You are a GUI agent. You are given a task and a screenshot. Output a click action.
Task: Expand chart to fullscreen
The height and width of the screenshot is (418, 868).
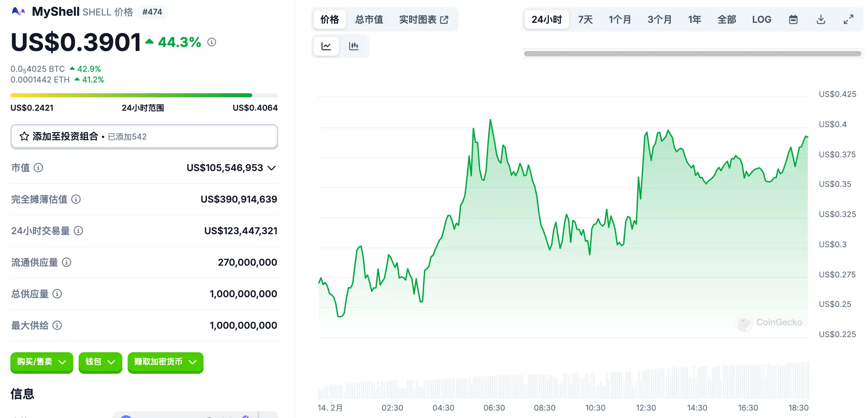(x=848, y=19)
